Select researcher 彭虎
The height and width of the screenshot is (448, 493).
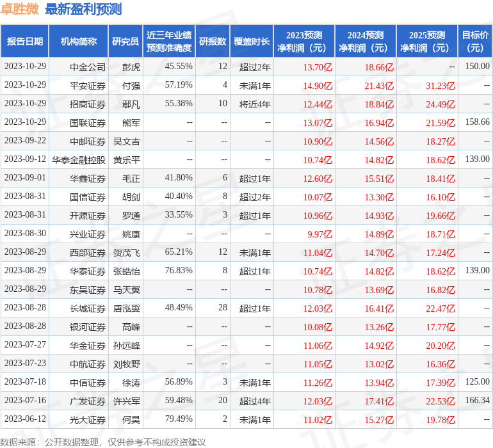[x=131, y=67]
